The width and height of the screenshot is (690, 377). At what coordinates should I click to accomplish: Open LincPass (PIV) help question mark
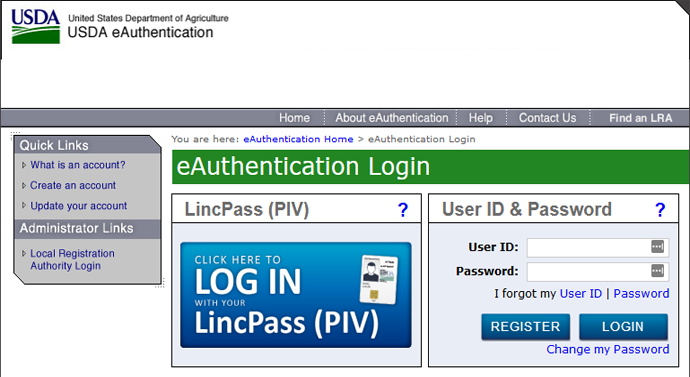pos(403,210)
